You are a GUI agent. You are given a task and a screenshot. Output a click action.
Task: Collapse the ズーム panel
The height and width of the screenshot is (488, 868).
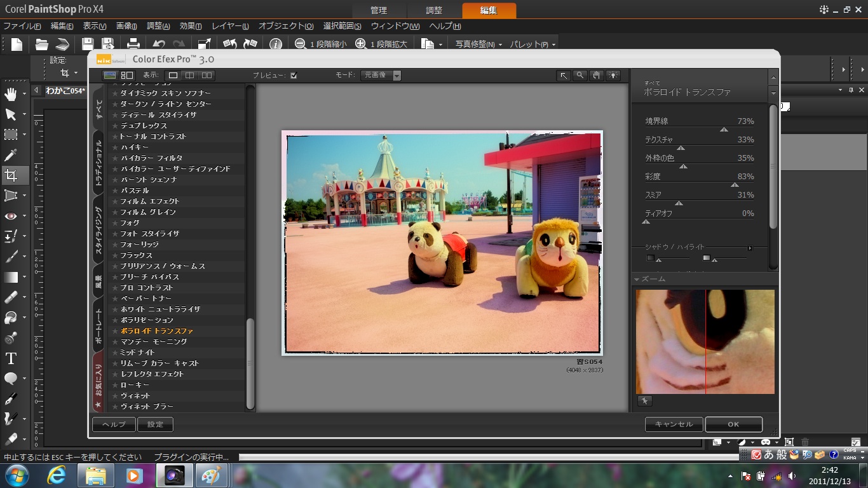coord(637,280)
